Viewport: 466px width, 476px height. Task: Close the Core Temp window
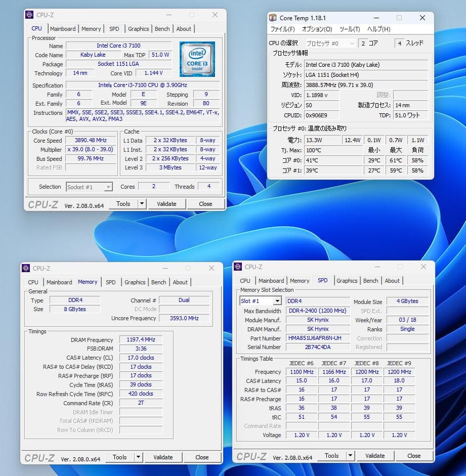422,18
